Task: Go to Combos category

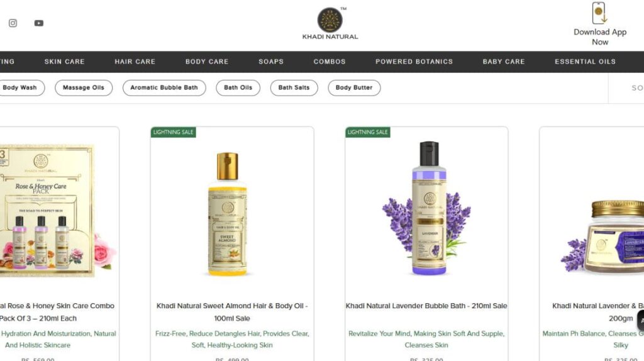Action: 330,62
